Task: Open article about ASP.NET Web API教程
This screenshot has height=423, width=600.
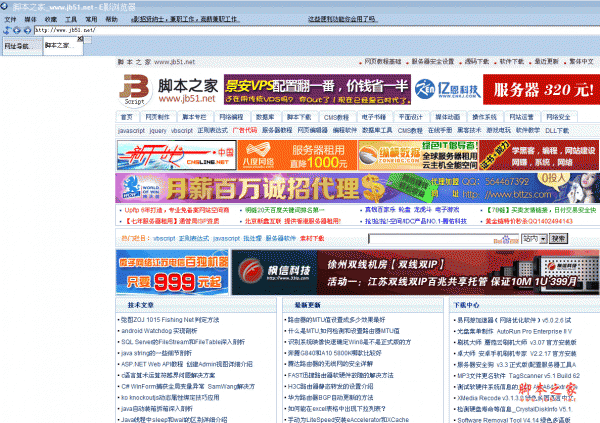Action: coord(187,364)
